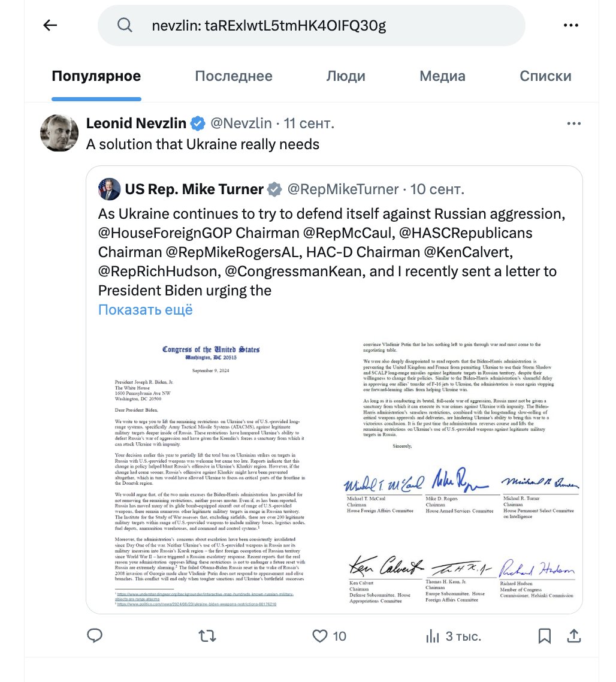Like the tweet with 10 likes

[x=330, y=636]
